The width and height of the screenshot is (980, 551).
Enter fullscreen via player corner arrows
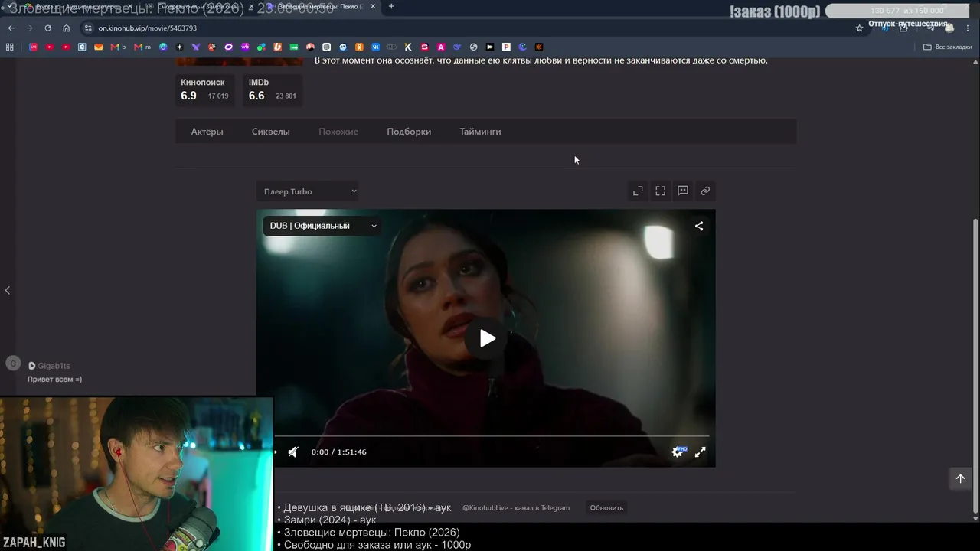(x=700, y=452)
